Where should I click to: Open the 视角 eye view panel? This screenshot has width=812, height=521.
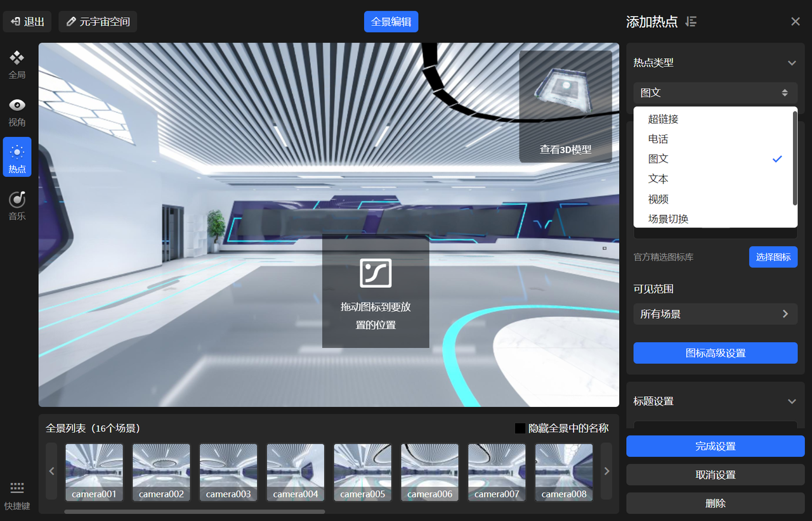click(17, 112)
